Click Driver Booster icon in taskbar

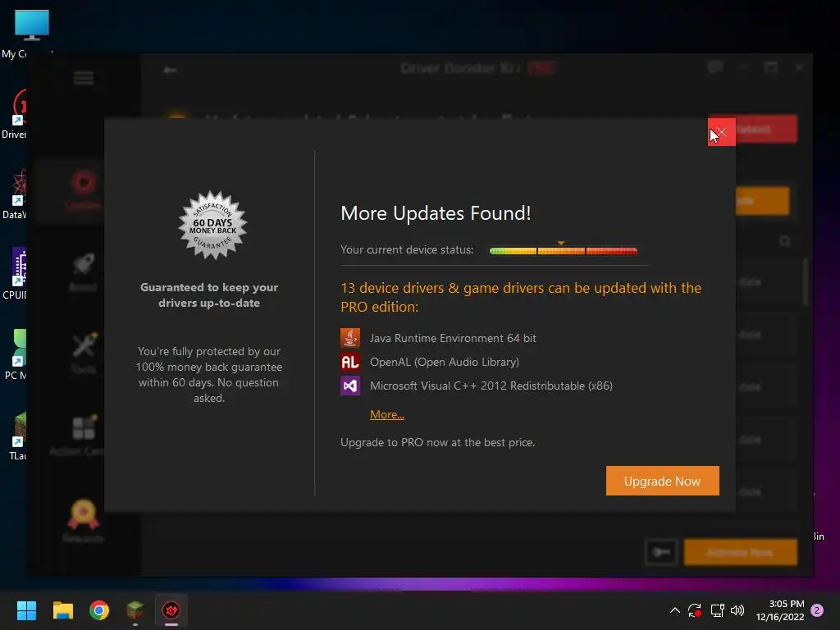click(x=171, y=610)
